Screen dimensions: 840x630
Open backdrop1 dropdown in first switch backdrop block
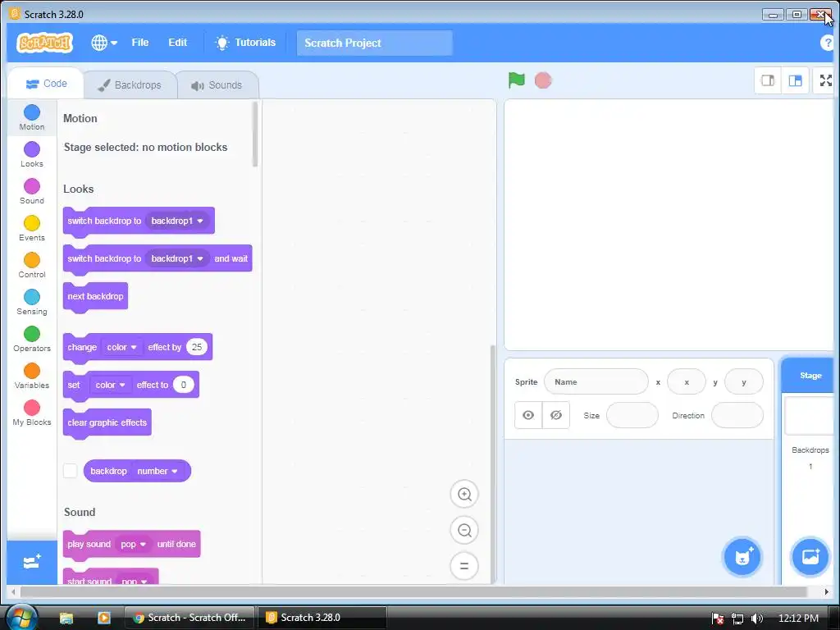tap(177, 221)
